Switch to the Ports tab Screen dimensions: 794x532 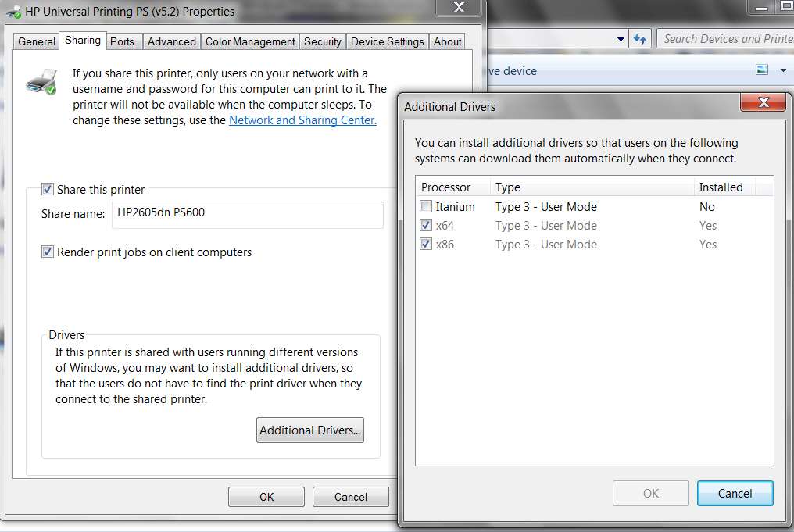pyautogui.click(x=122, y=41)
